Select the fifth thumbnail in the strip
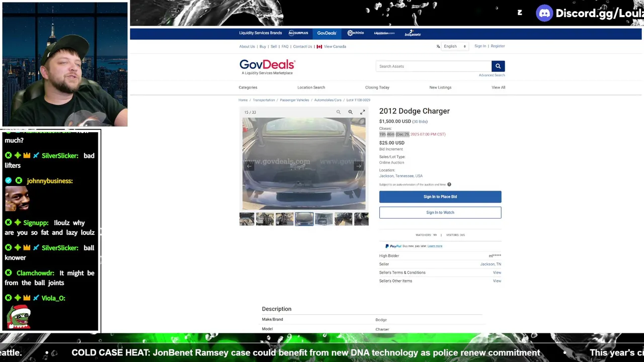This screenshot has height=362, width=644. (x=324, y=219)
